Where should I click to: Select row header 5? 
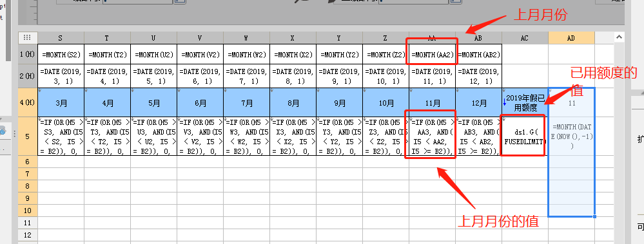(x=28, y=136)
